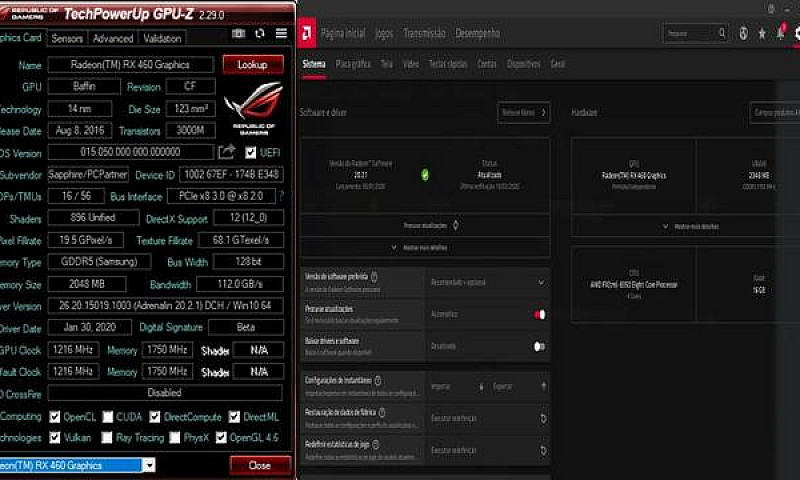Take a GPU-Z screenshot with the camera icon
Image resolution: width=800 pixels, height=480 pixels.
pos(238,34)
